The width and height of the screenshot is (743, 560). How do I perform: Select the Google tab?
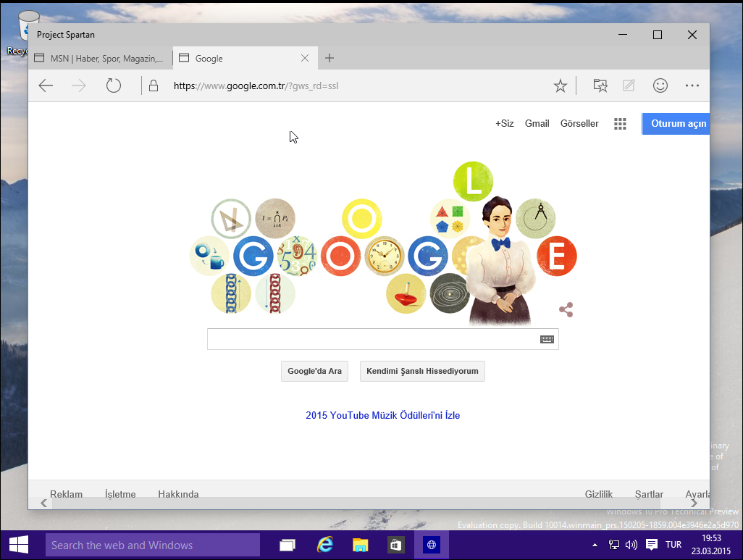click(239, 59)
